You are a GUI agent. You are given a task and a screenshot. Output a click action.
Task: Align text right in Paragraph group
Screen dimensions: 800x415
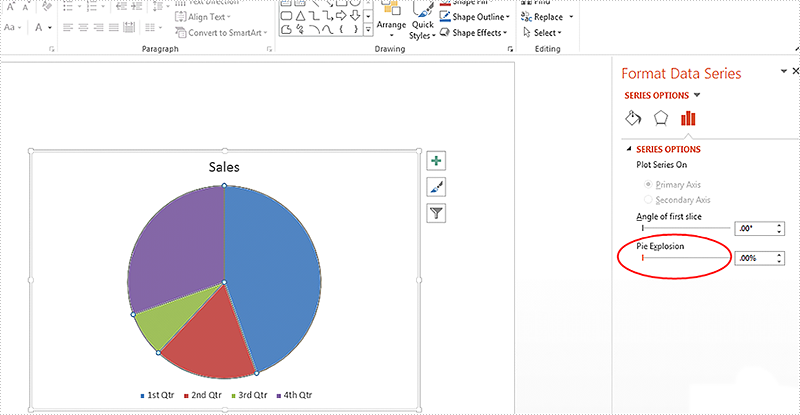(x=98, y=27)
